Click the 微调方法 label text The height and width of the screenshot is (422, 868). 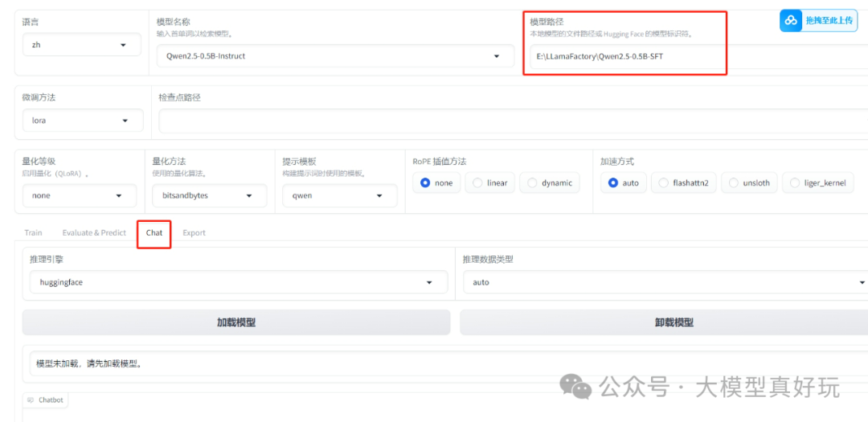coord(39,97)
